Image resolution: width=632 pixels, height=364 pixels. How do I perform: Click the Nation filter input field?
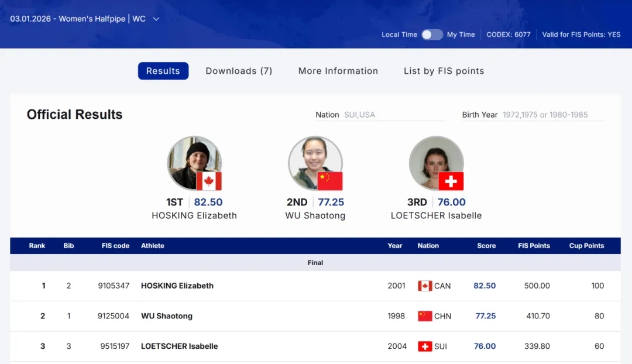[x=393, y=115]
